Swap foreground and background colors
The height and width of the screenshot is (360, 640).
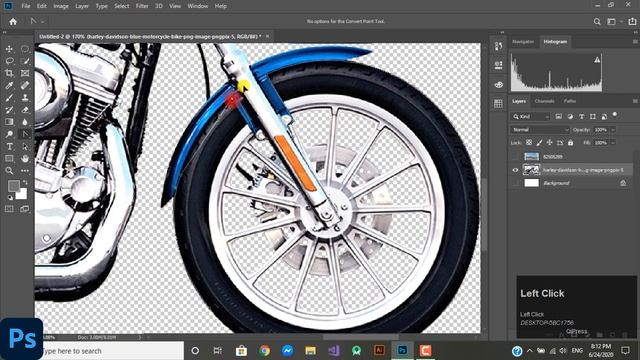point(25,182)
